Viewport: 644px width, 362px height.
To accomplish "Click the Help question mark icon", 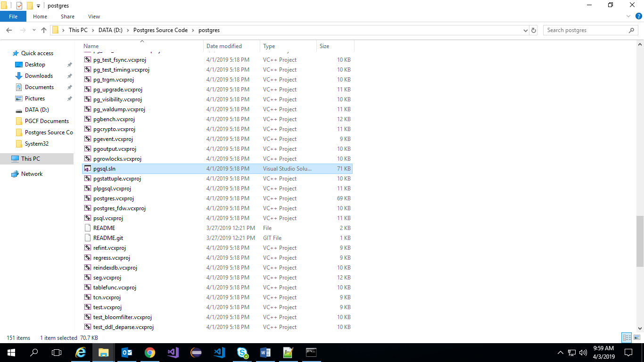I will (x=639, y=16).
